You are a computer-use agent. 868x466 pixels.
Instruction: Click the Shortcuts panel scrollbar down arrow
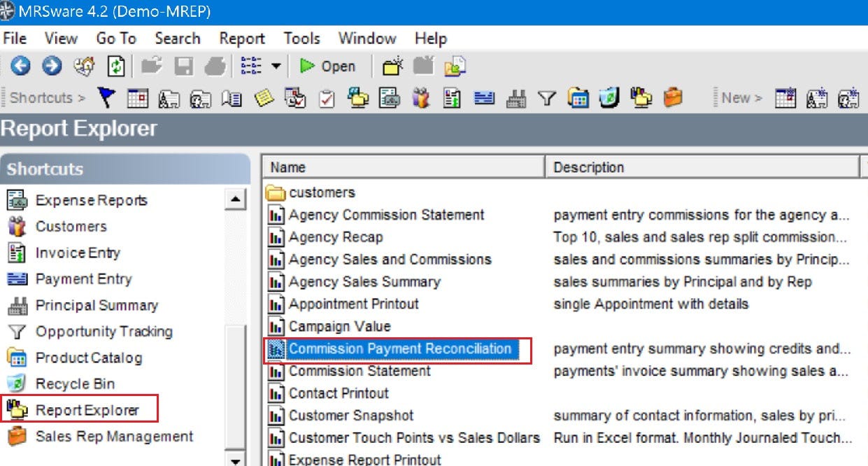[x=235, y=460]
